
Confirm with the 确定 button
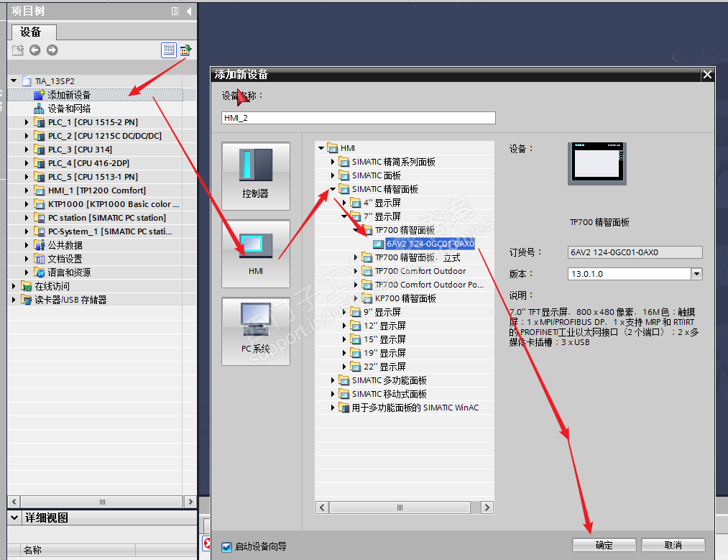click(x=604, y=545)
